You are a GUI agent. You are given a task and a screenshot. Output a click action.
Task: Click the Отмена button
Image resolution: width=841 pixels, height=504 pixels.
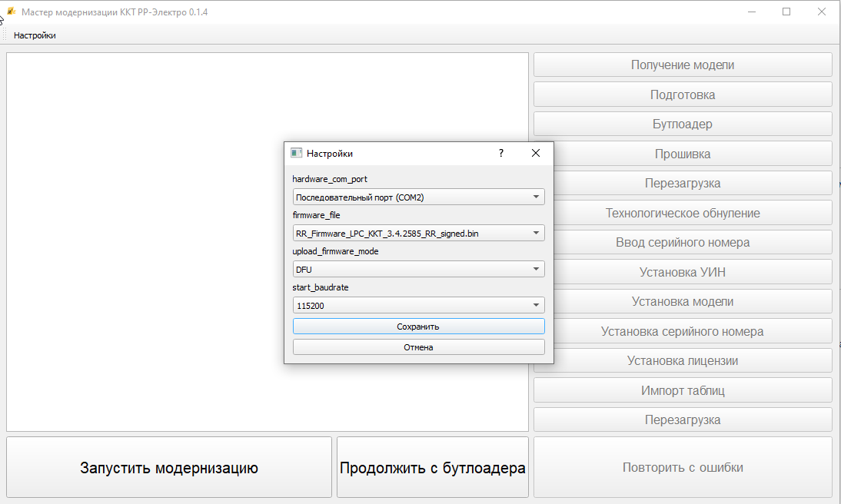418,347
